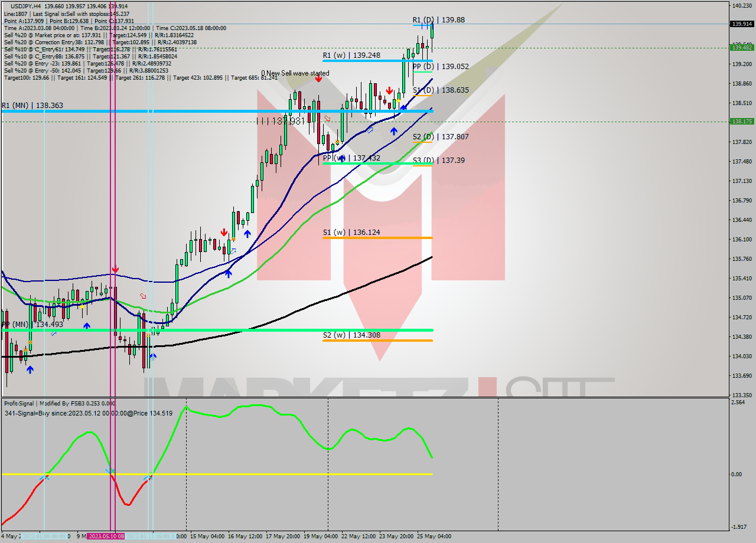Click the 2.564 indicator scale value
Image resolution: width=756 pixels, height=543 pixels.
pyautogui.click(x=738, y=403)
